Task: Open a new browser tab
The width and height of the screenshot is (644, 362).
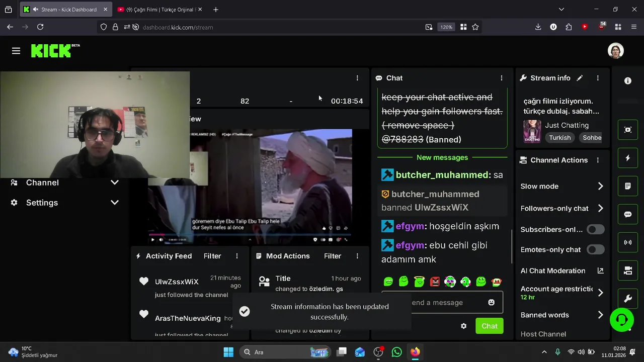Action: 215,9
